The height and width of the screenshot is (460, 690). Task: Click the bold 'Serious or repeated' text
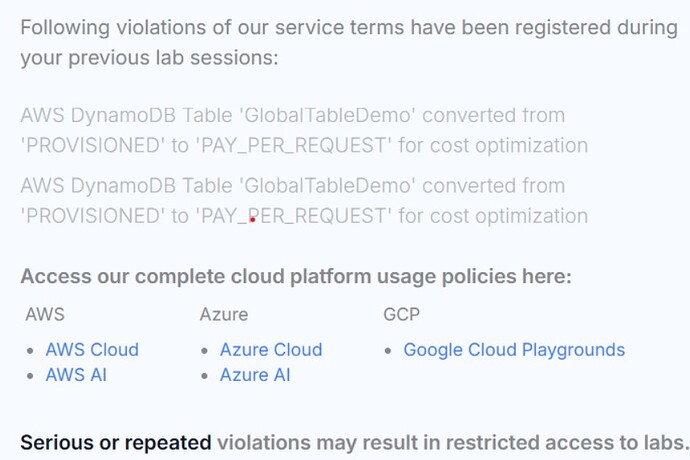pyautogui.click(x=116, y=441)
